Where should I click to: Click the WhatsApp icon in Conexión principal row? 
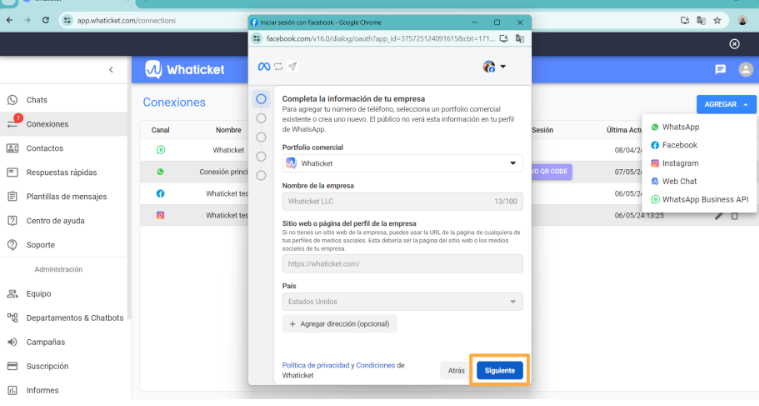click(x=160, y=172)
